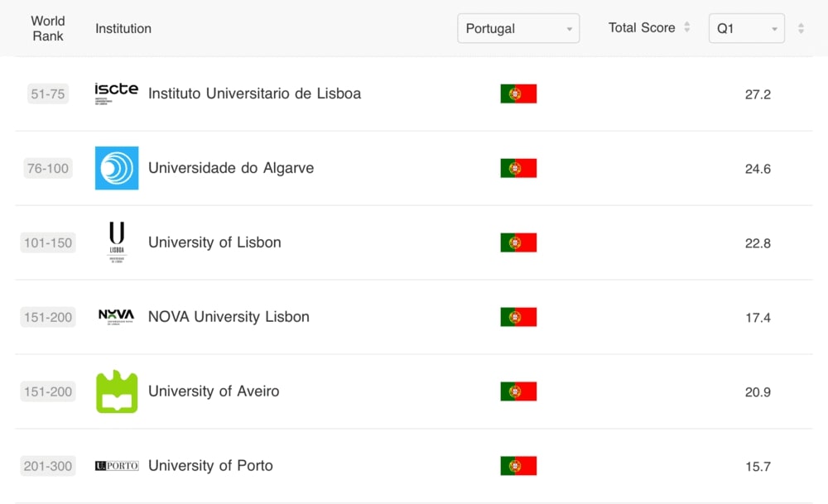Click the Total Score column header
828x504 pixels.
pos(642,28)
